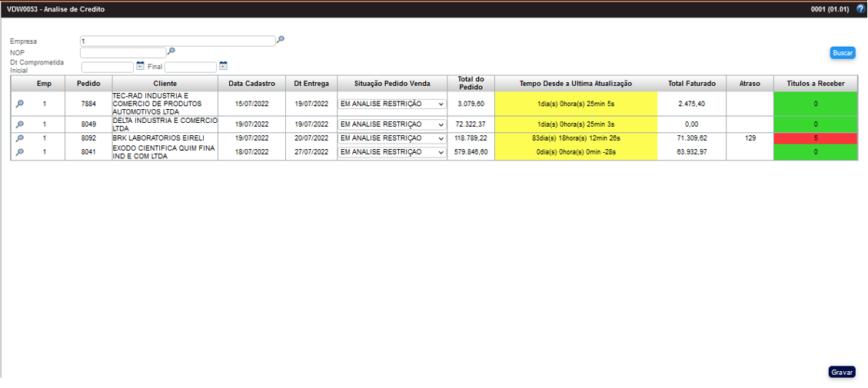
Task: Open the Empresa lookup magnifier icon
Action: point(281,40)
